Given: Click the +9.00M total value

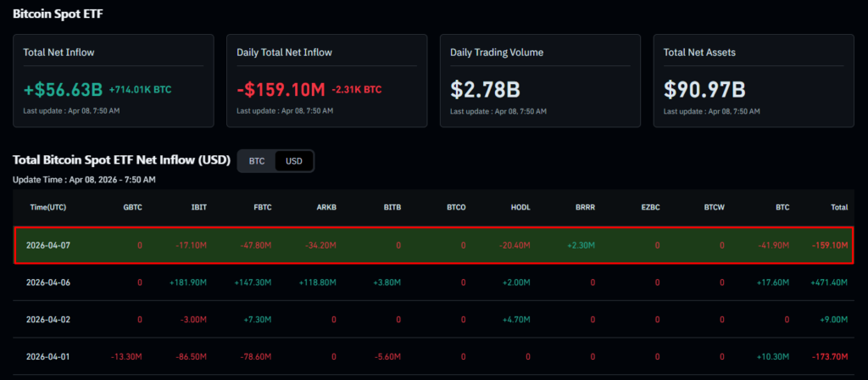Looking at the screenshot, I should pyautogui.click(x=834, y=320).
